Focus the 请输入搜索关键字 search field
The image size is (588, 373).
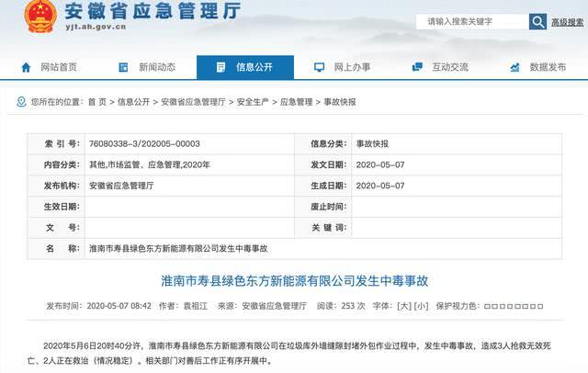click(472, 22)
